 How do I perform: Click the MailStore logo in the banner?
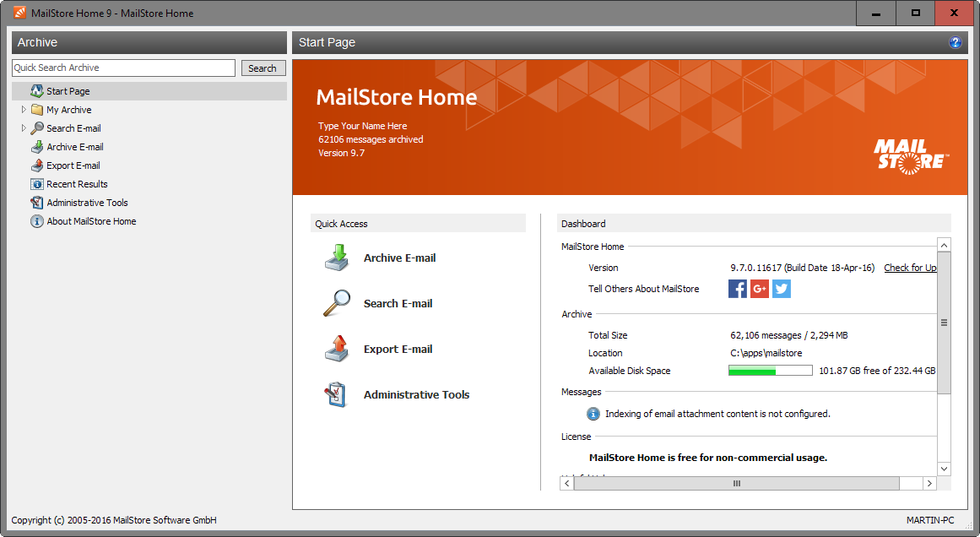click(912, 156)
